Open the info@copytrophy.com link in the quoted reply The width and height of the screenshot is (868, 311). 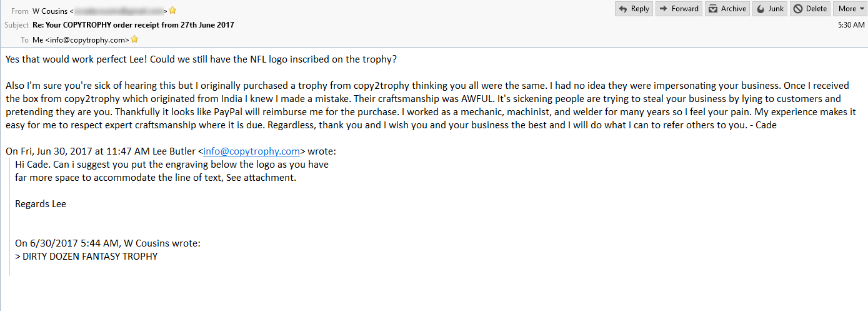252,151
